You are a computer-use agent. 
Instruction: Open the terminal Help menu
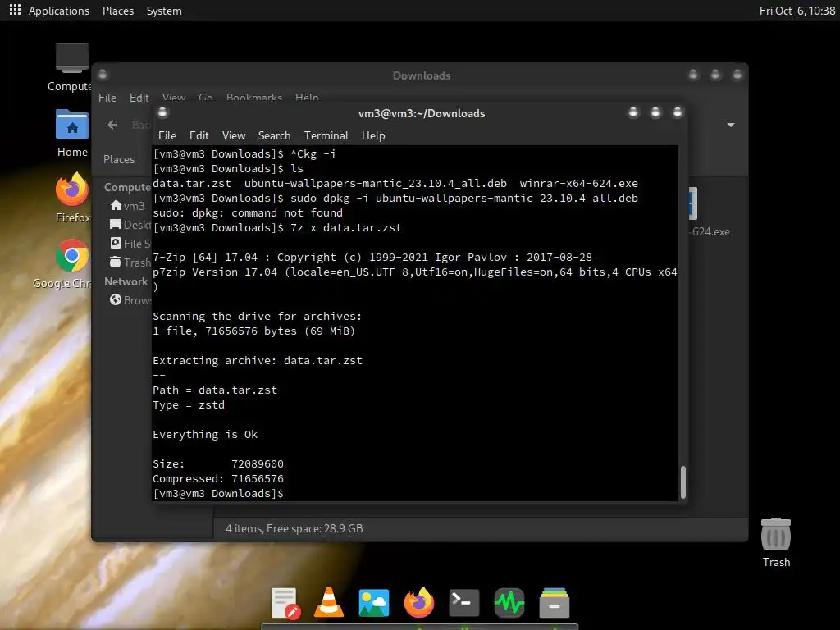tap(373, 135)
